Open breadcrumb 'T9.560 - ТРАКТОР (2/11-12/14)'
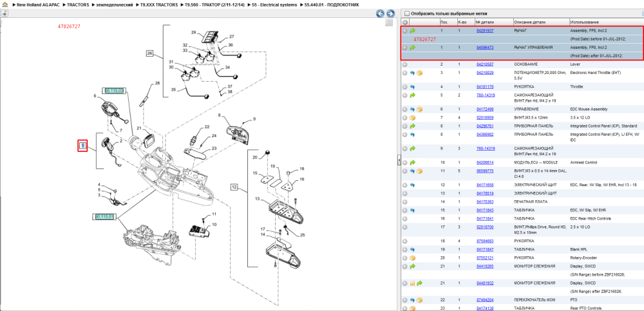 [x=215, y=5]
